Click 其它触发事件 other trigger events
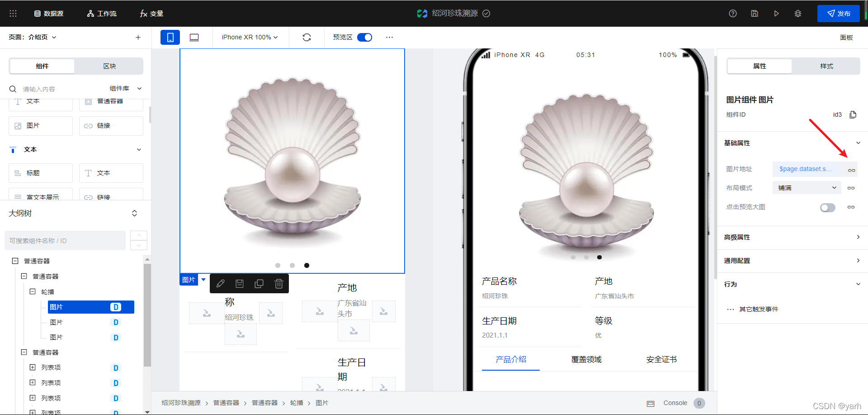This screenshot has height=415, width=868. (759, 309)
